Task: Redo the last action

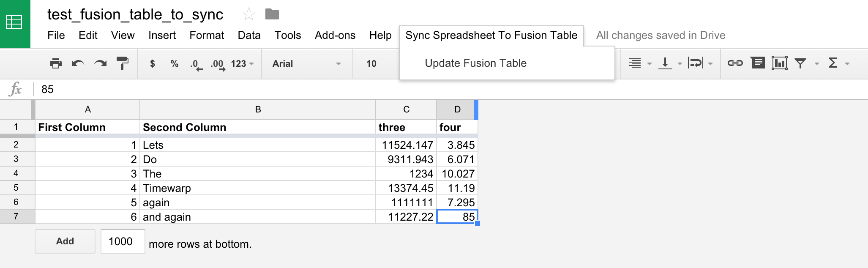Action: click(100, 64)
